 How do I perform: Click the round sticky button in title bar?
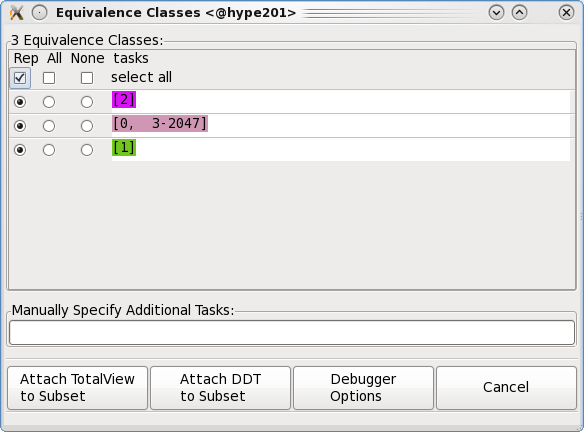pyautogui.click(x=39, y=13)
